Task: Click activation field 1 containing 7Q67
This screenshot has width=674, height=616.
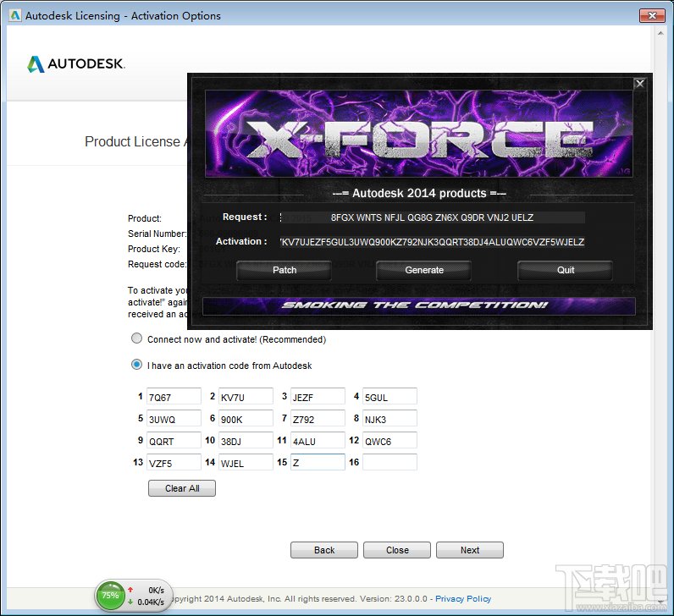Action: click(174, 397)
